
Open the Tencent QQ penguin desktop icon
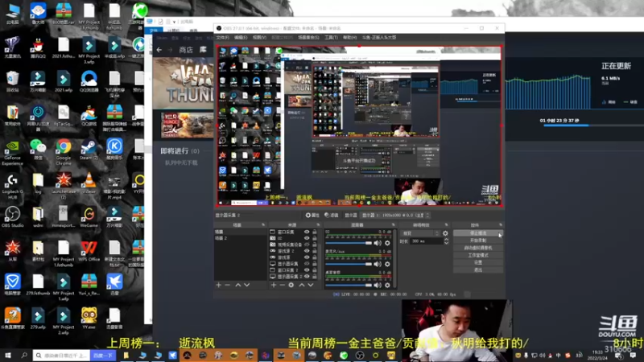coord(38,48)
